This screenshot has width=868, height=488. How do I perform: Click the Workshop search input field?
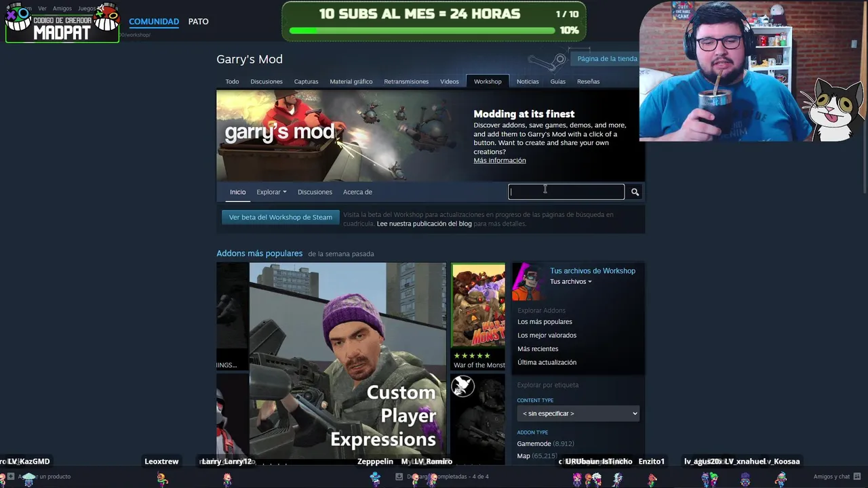pos(566,192)
